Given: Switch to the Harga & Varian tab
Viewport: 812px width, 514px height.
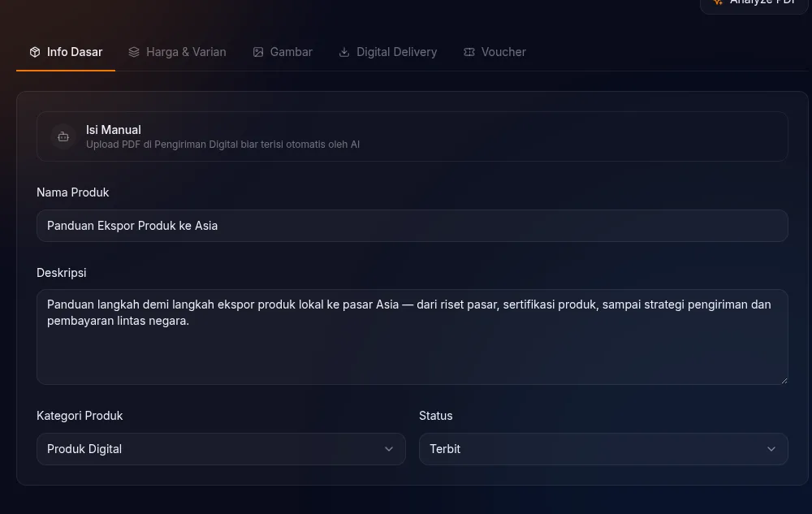Looking at the screenshot, I should (x=177, y=52).
